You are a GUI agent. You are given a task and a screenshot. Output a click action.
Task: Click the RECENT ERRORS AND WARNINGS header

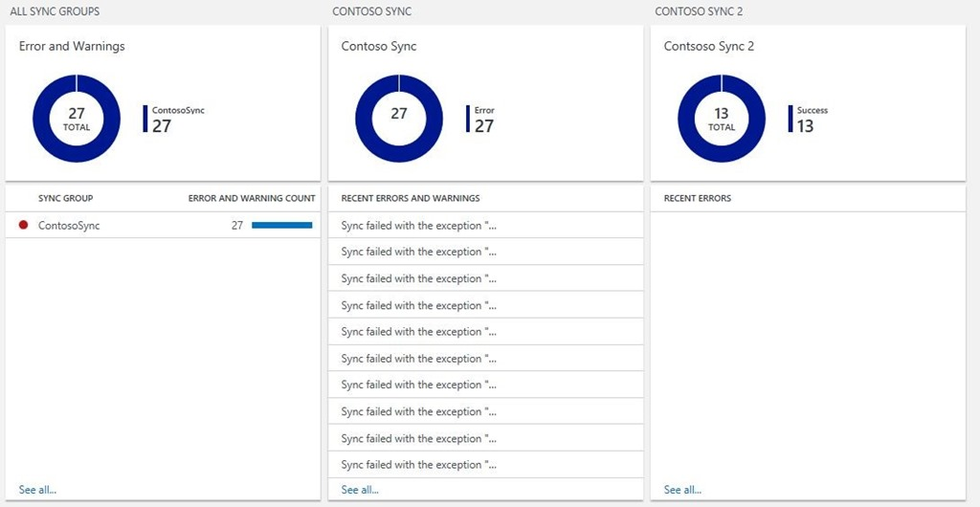[x=411, y=198]
